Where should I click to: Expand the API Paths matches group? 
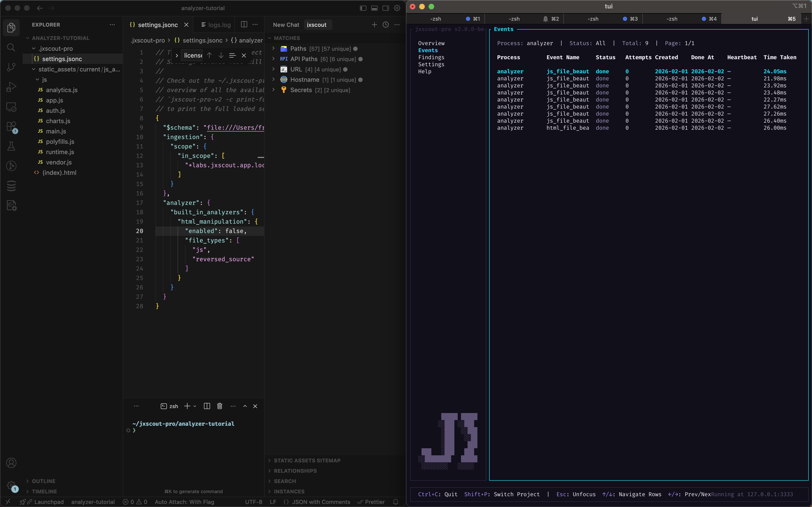pyautogui.click(x=273, y=59)
